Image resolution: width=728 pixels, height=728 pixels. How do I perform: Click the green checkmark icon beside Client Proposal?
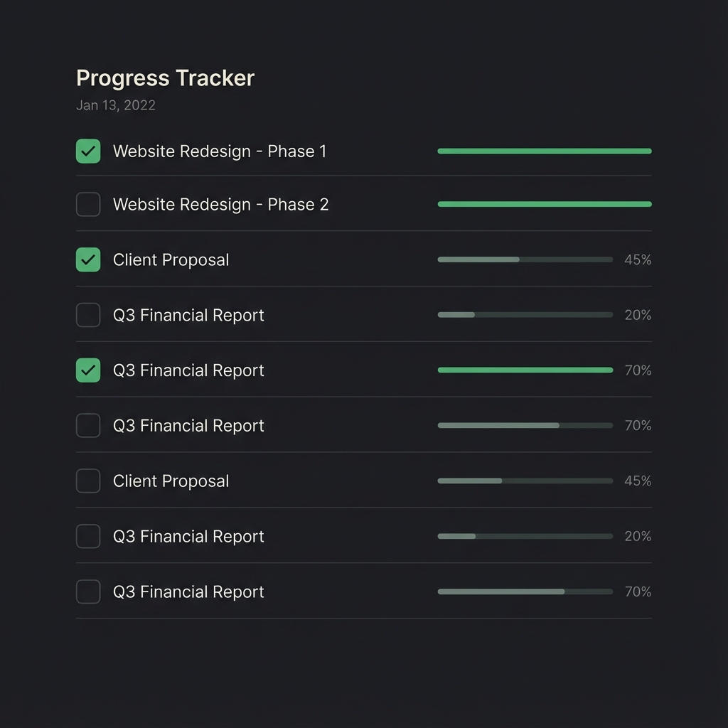[x=88, y=259]
